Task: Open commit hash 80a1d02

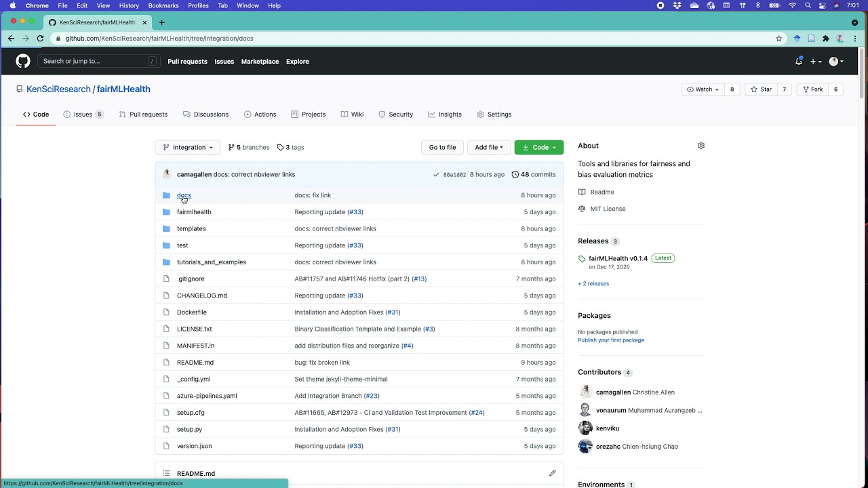Action: tap(454, 174)
